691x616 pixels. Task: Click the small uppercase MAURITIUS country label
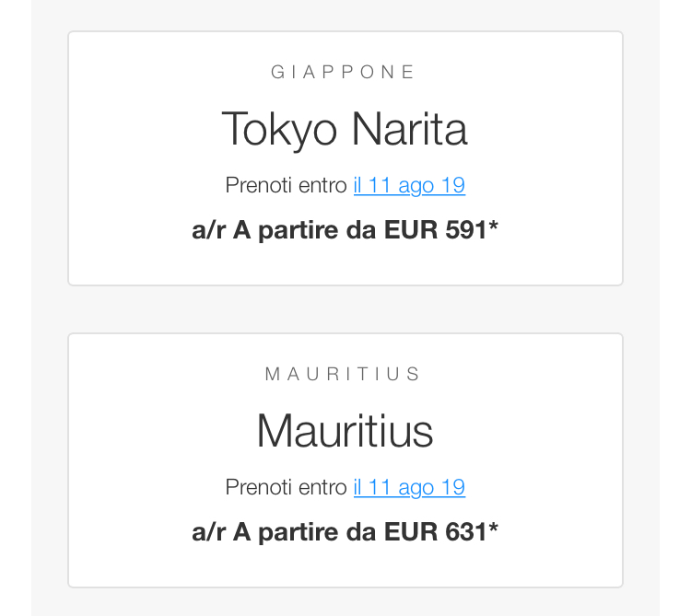(x=345, y=375)
